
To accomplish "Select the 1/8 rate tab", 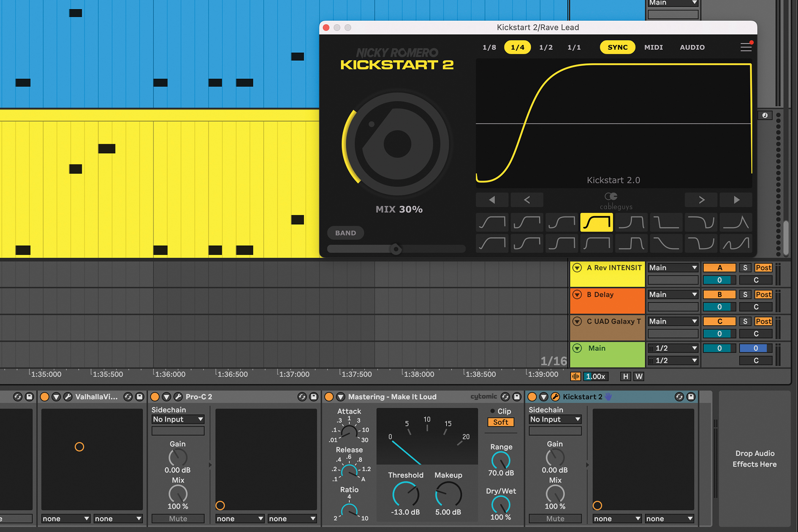I will pyautogui.click(x=489, y=47).
